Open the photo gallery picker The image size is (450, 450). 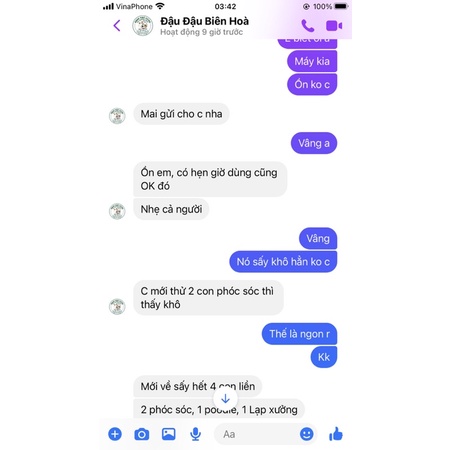click(169, 434)
